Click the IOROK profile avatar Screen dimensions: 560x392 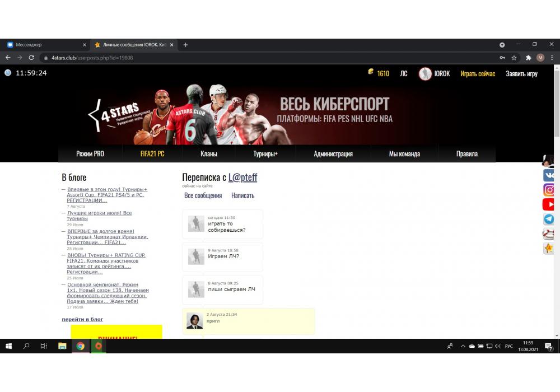point(425,73)
